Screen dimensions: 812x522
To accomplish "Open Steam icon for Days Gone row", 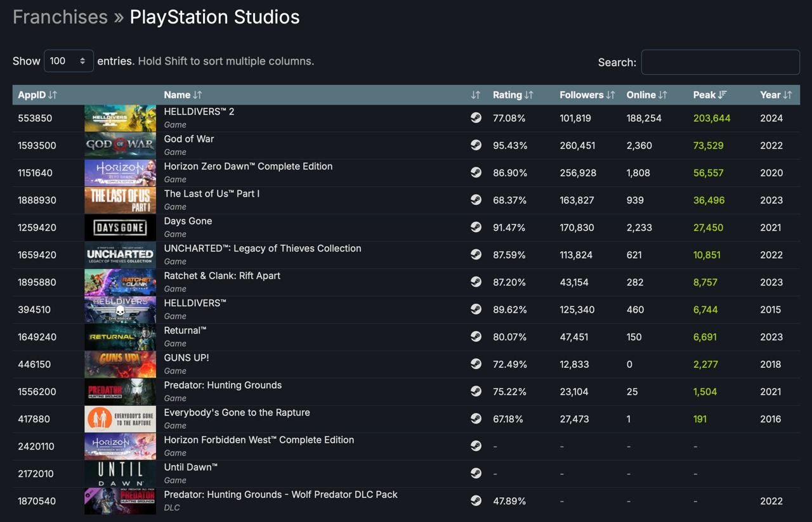I will pos(476,227).
